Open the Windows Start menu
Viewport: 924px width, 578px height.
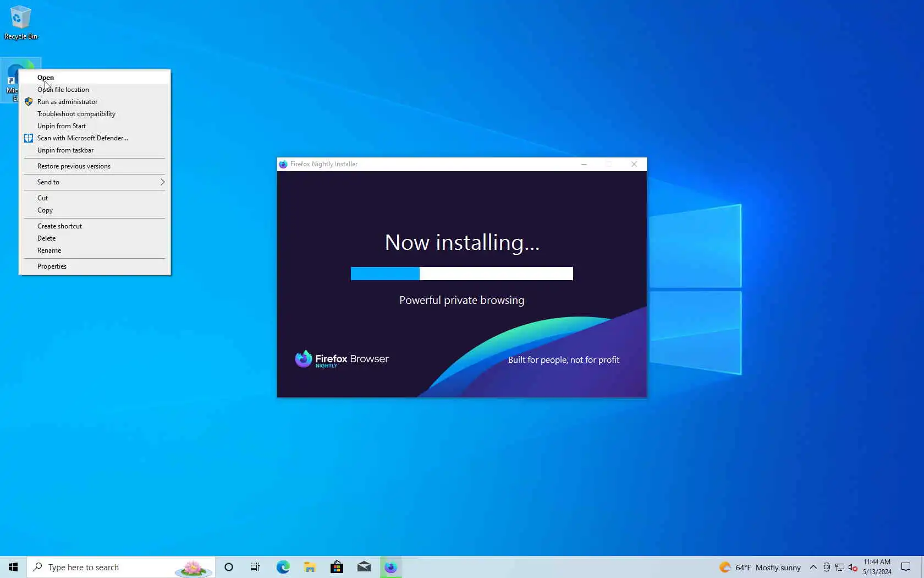13,567
